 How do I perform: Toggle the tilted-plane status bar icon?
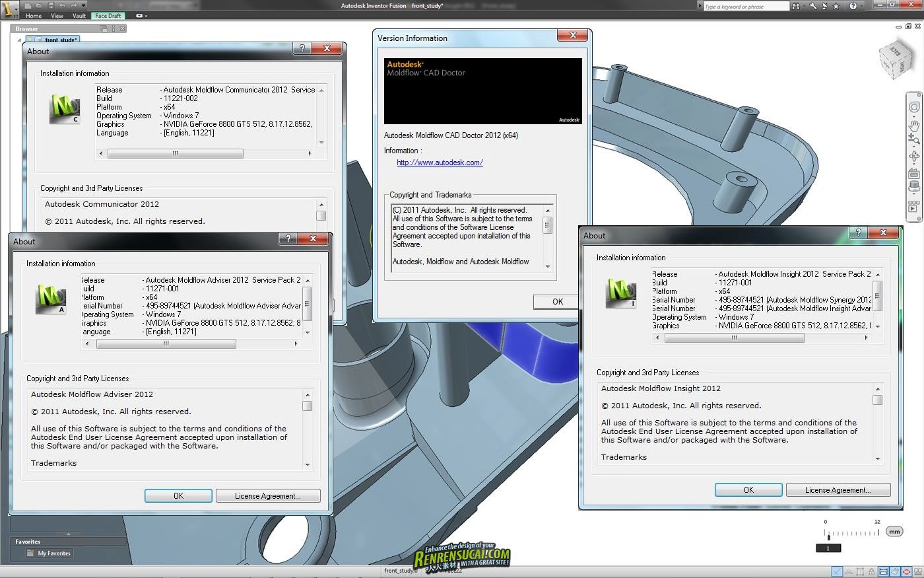895,571
